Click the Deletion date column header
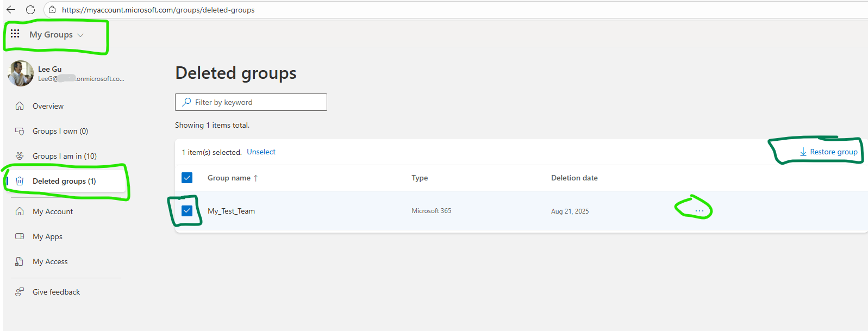 (574, 178)
